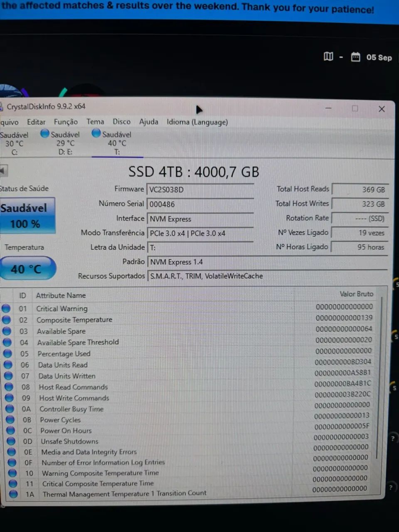399x532 pixels.
Task: Select the Percentage Used attribute name
Action: tap(64, 354)
